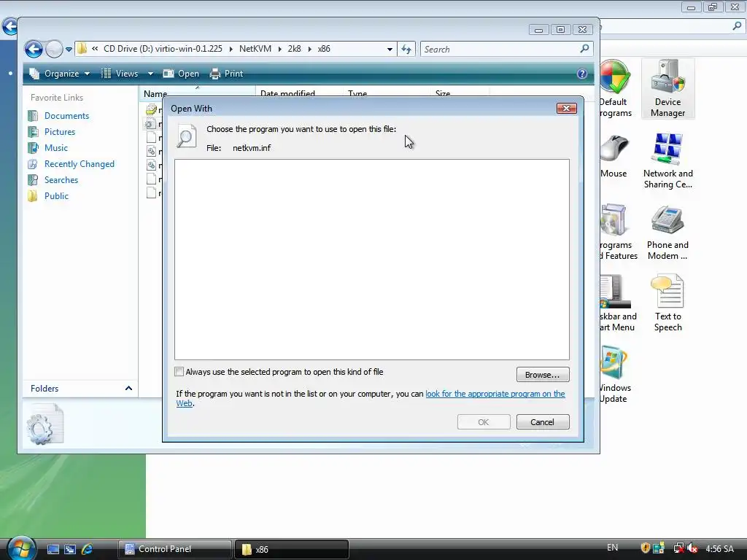Select 2k8 in the address breadcrumb
Viewport: 747px width, 560px height.
[295, 49]
